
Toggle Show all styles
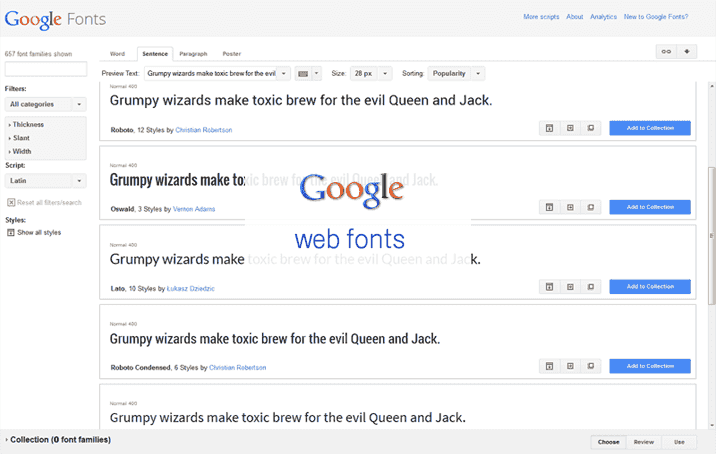10,232
